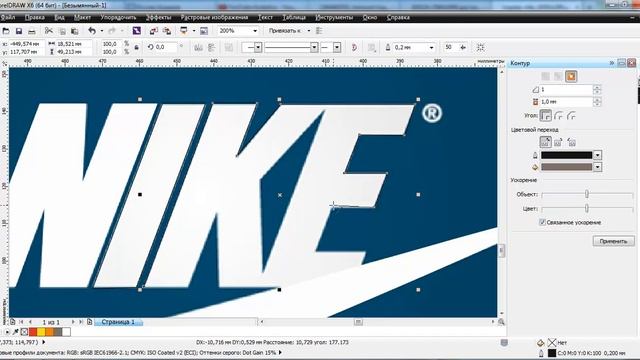Click the greyed Redo arrow icon
The image size is (640, 360).
click(112, 31)
